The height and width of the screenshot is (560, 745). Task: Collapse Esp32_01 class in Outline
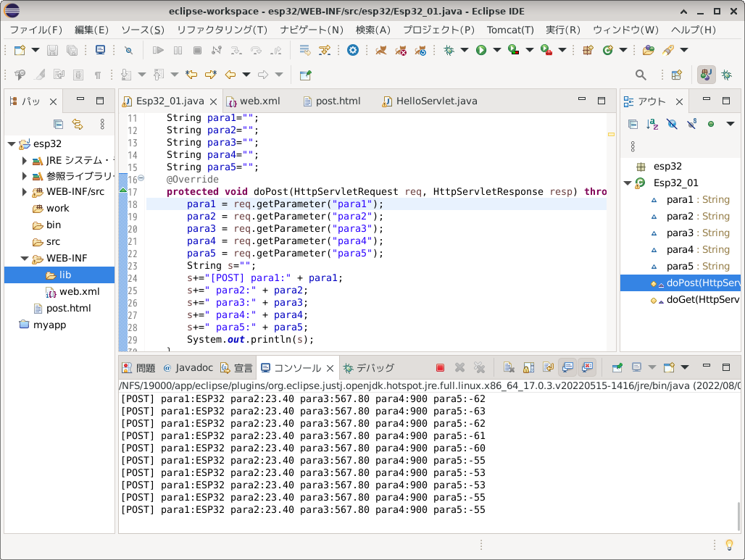click(628, 183)
